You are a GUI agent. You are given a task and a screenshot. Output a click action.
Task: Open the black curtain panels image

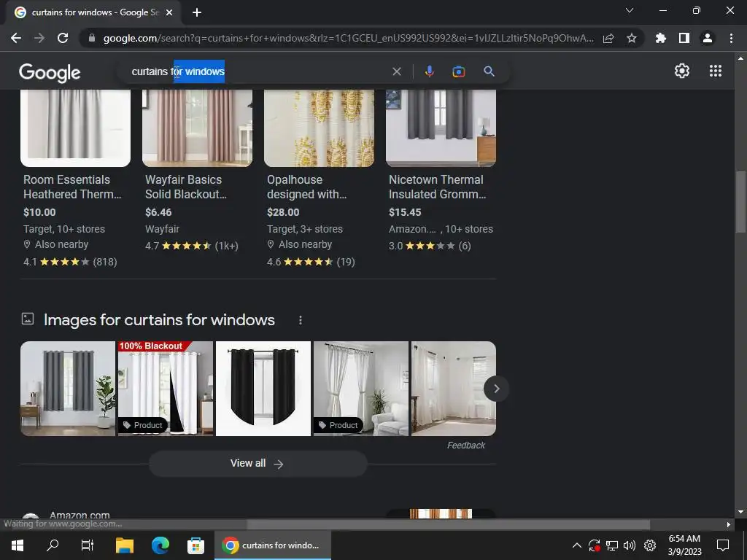(263, 389)
